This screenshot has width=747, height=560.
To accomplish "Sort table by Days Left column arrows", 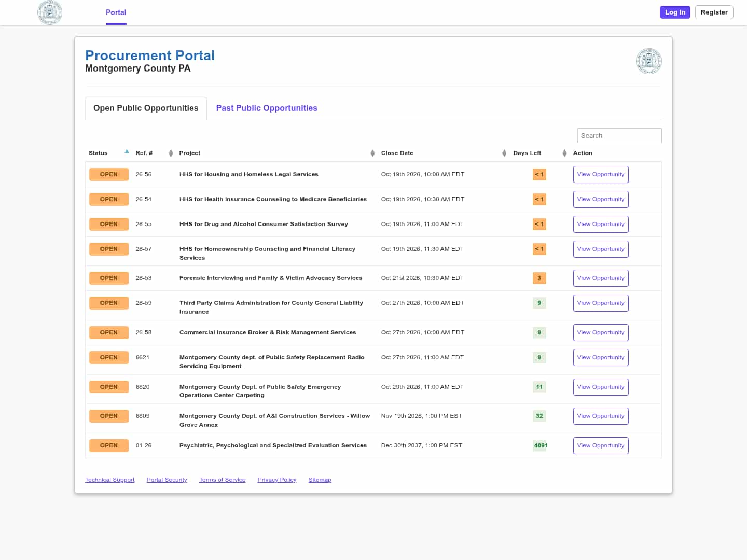I will tap(564, 153).
